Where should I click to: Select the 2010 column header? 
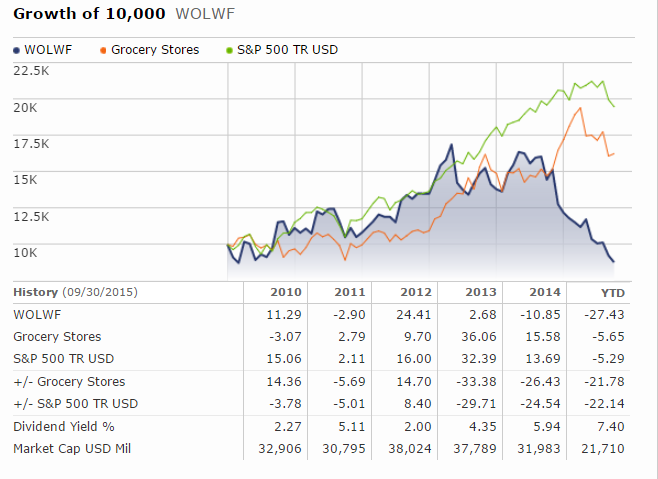(x=286, y=292)
